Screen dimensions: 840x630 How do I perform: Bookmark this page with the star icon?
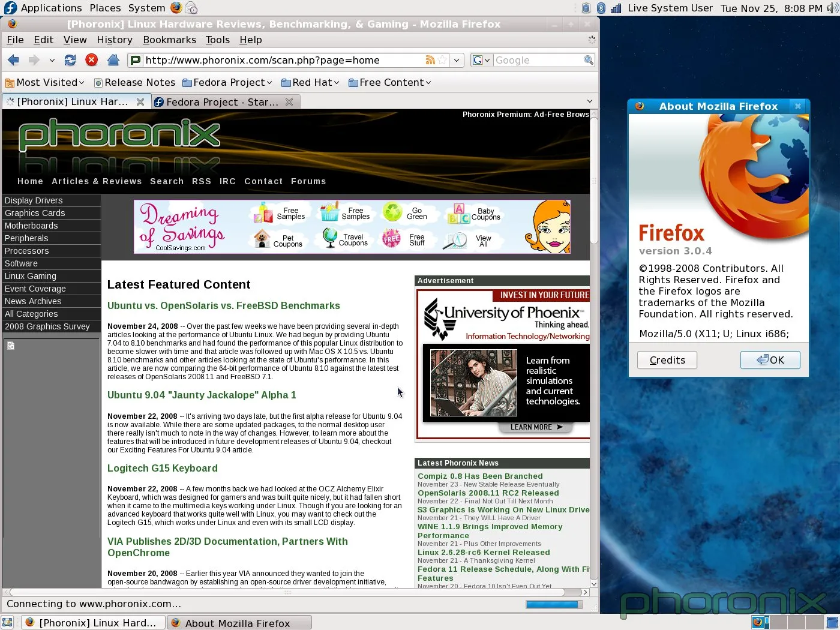(442, 60)
